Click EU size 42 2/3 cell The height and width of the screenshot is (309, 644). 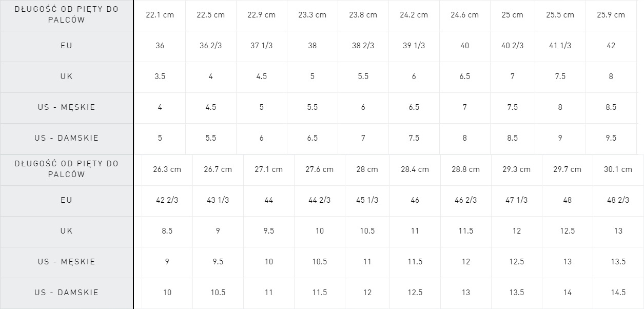tap(167, 200)
